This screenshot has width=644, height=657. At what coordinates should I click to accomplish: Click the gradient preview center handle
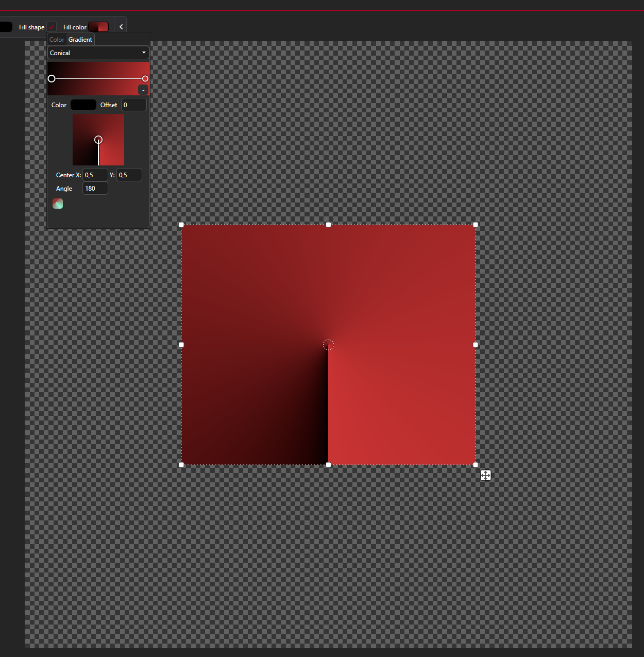98,140
